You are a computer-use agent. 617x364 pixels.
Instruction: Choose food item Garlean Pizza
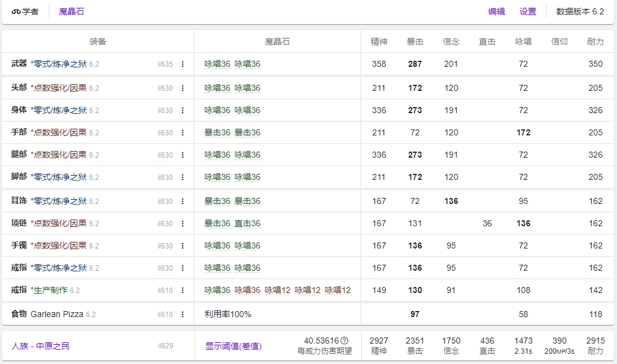57,314
